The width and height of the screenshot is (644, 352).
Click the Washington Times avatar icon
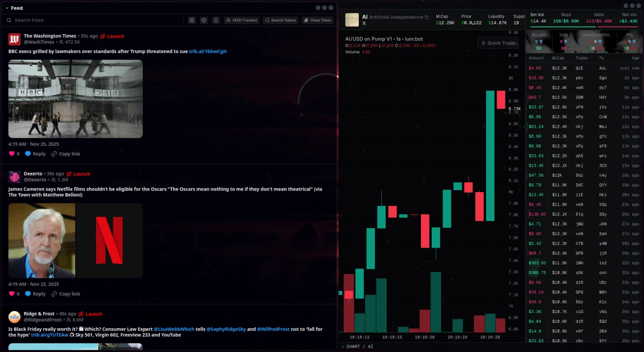15,39
